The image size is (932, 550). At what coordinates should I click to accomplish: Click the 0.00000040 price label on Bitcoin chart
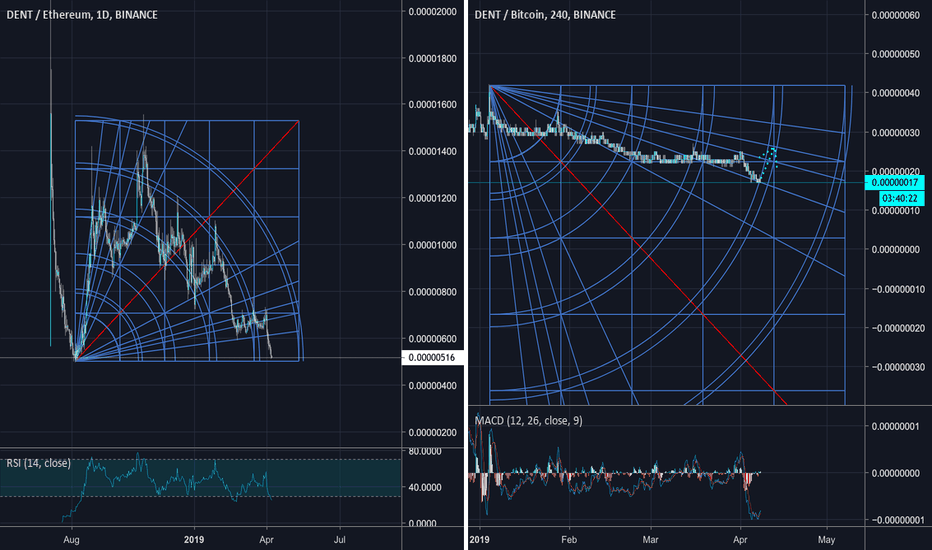[x=896, y=93]
